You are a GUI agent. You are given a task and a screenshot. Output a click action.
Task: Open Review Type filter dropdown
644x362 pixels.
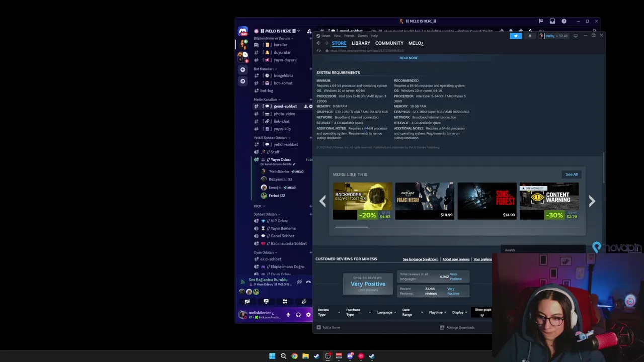point(329,312)
